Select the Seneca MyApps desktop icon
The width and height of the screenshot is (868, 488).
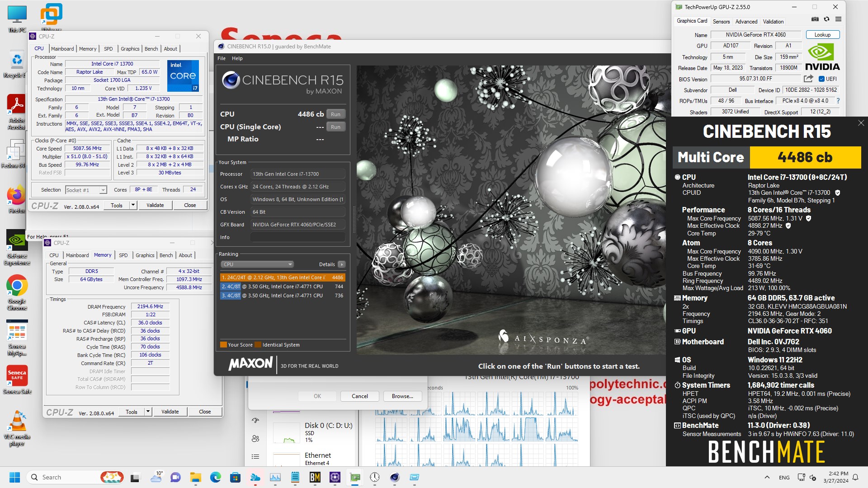pos(17,338)
